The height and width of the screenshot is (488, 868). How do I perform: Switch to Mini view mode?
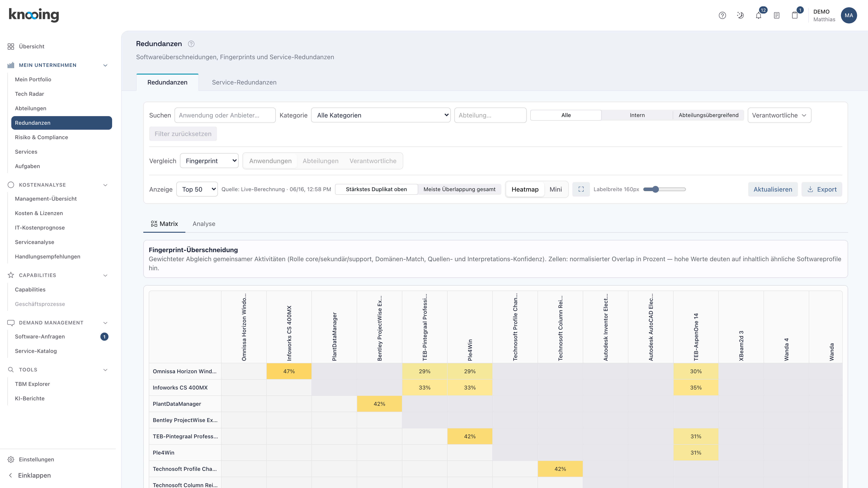pyautogui.click(x=556, y=189)
